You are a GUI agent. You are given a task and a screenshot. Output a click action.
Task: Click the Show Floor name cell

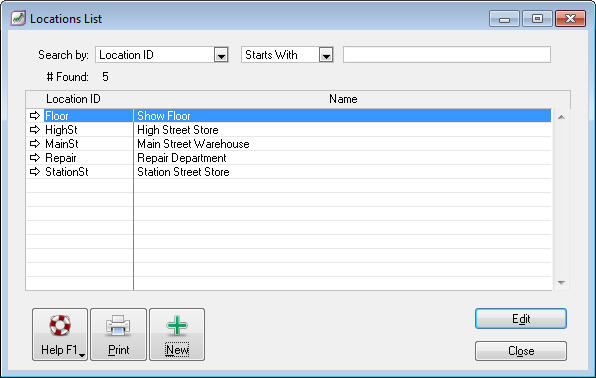click(x=342, y=116)
